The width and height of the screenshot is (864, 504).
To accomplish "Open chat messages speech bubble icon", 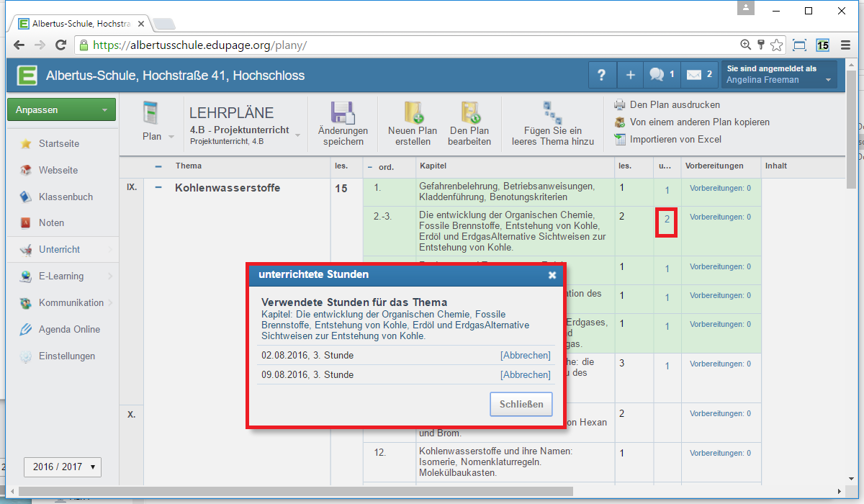I will (662, 75).
